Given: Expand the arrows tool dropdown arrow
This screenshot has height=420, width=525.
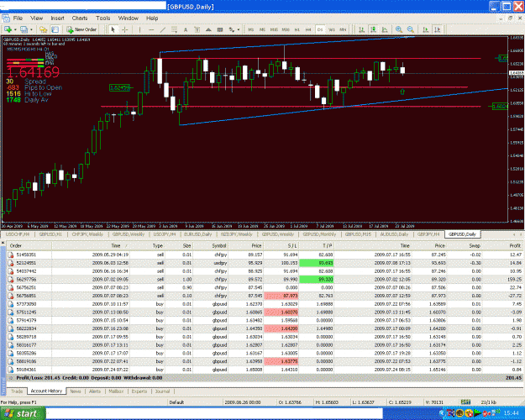Looking at the screenshot, I should click(239, 29).
